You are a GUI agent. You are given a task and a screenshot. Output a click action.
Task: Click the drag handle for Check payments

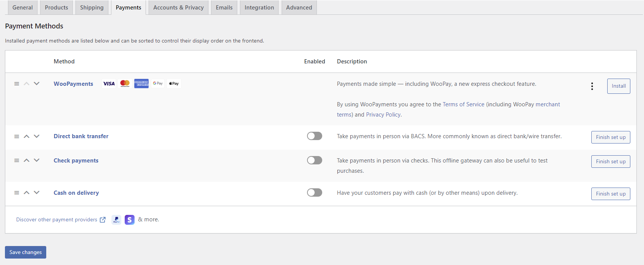pyautogui.click(x=17, y=161)
